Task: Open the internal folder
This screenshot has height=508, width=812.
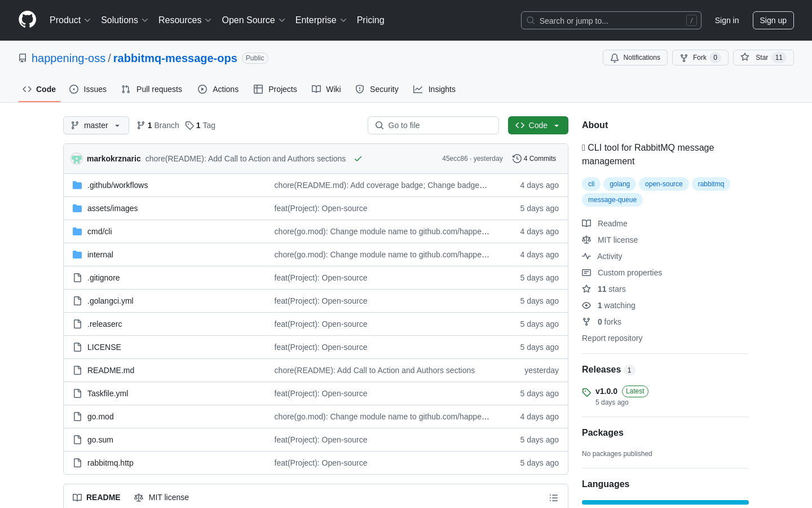Action: (x=100, y=255)
